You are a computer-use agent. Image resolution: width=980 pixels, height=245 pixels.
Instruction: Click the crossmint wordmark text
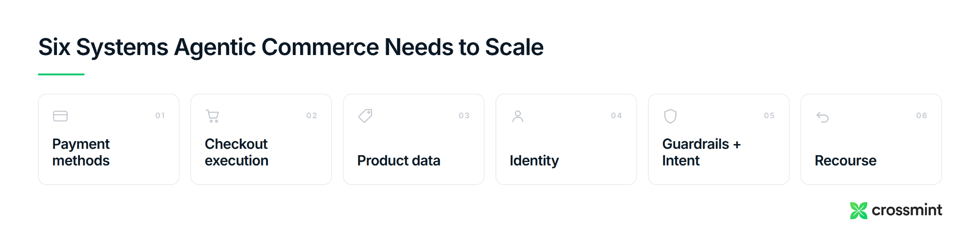pyautogui.click(x=907, y=210)
